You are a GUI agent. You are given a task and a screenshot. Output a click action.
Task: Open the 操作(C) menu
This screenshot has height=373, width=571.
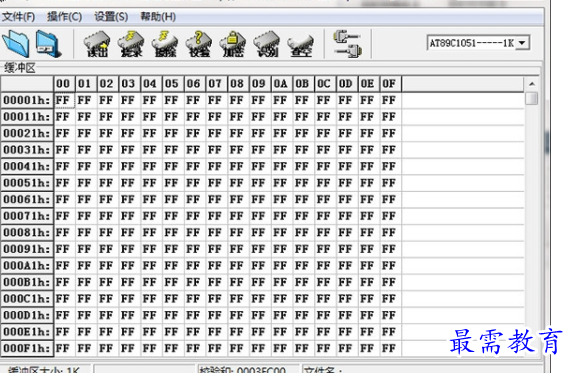(64, 17)
